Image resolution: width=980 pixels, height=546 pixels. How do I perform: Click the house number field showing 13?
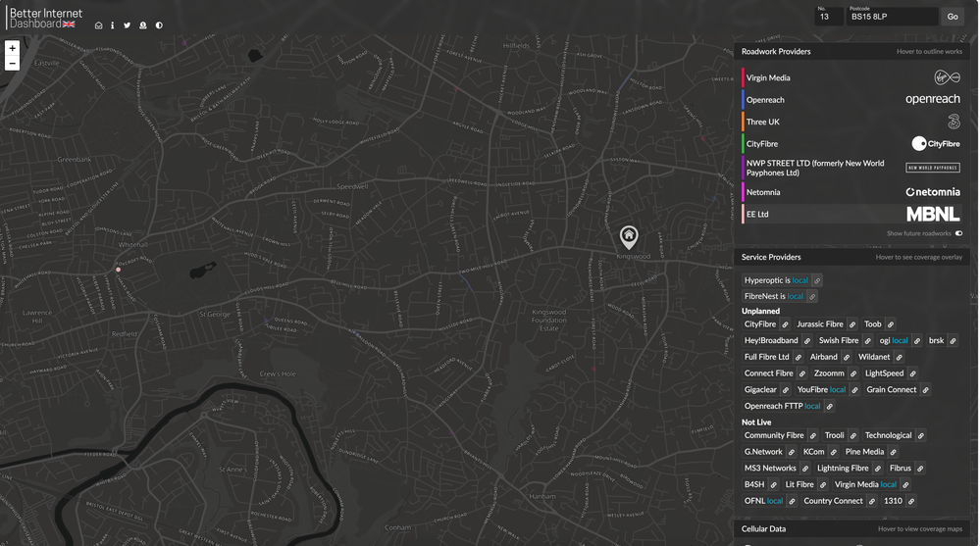pyautogui.click(x=829, y=17)
